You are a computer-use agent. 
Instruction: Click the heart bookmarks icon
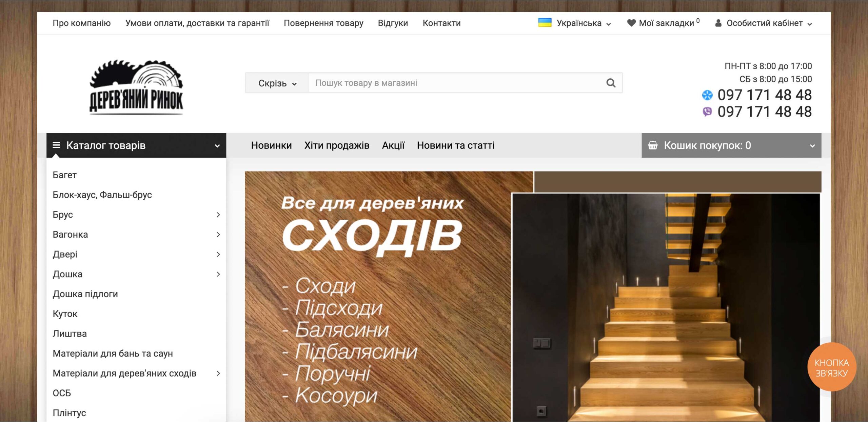tap(631, 23)
